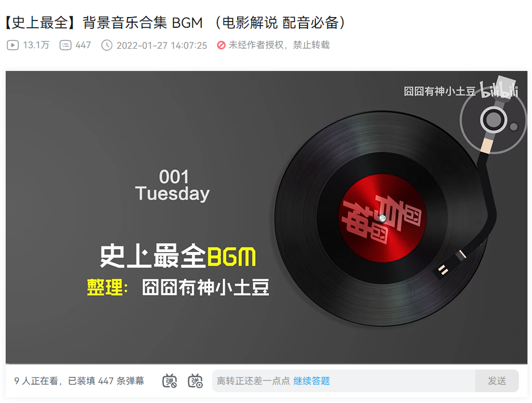Viewport: 532px width, 403px height.
Task: Click the red no-reprint prohibition icon
Action: pyautogui.click(x=221, y=45)
